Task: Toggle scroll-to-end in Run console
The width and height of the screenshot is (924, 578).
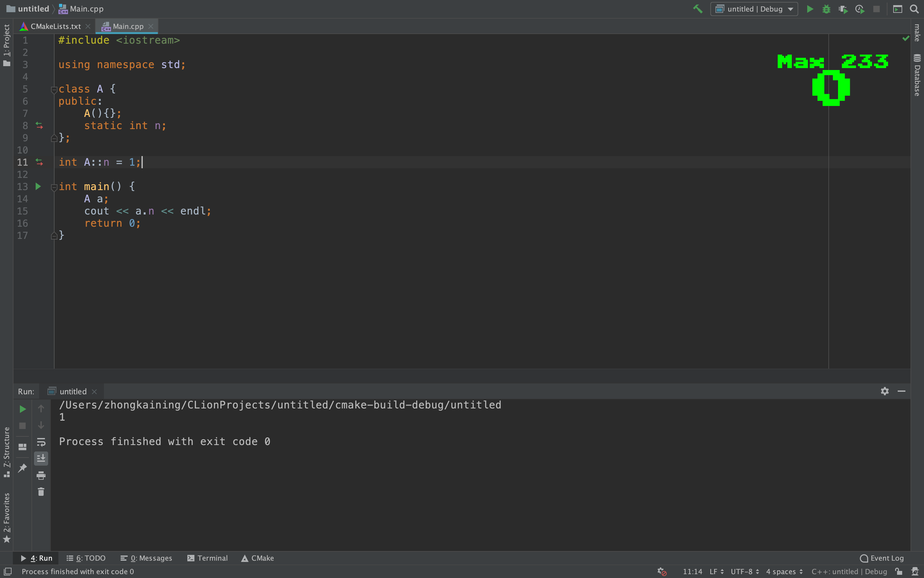Action: [41, 458]
